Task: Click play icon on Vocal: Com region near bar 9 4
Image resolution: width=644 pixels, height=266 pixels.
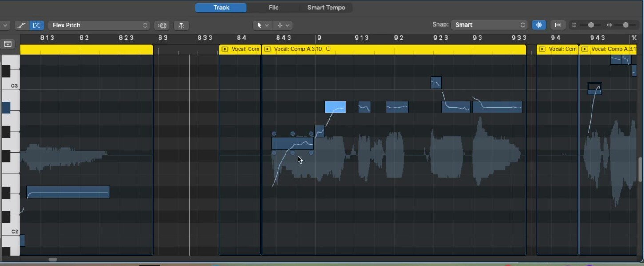Action: 542,49
